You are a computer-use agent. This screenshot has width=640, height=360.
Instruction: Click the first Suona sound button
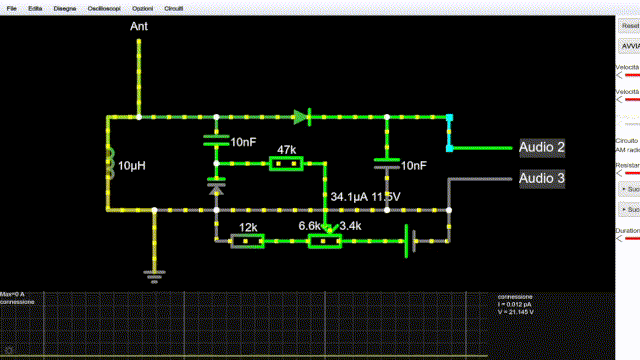pos(630,189)
